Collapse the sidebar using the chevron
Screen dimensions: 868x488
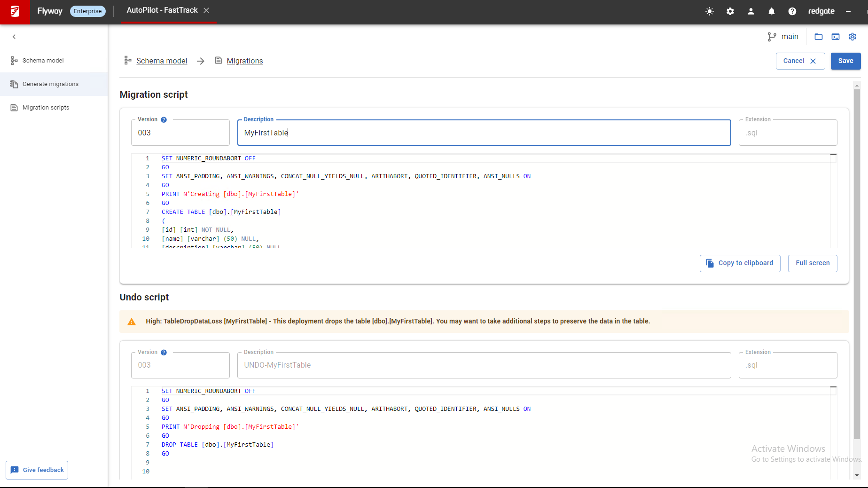point(14,36)
